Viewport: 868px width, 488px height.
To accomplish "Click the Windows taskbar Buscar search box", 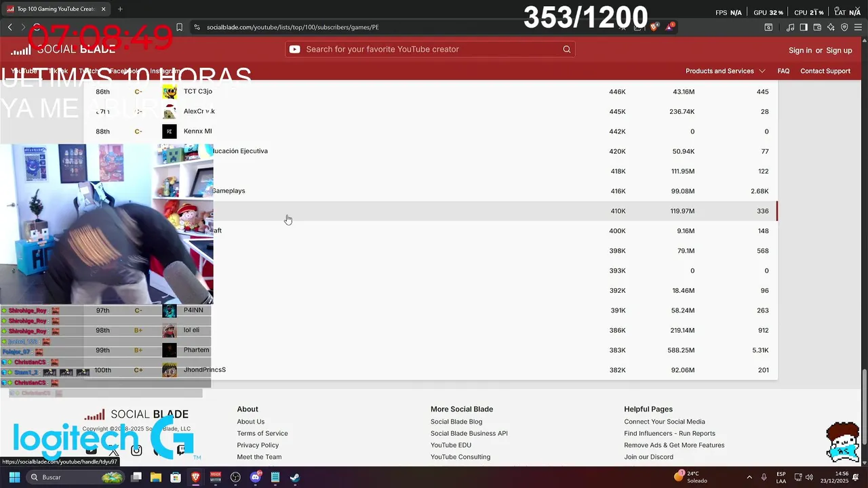I will point(76,477).
